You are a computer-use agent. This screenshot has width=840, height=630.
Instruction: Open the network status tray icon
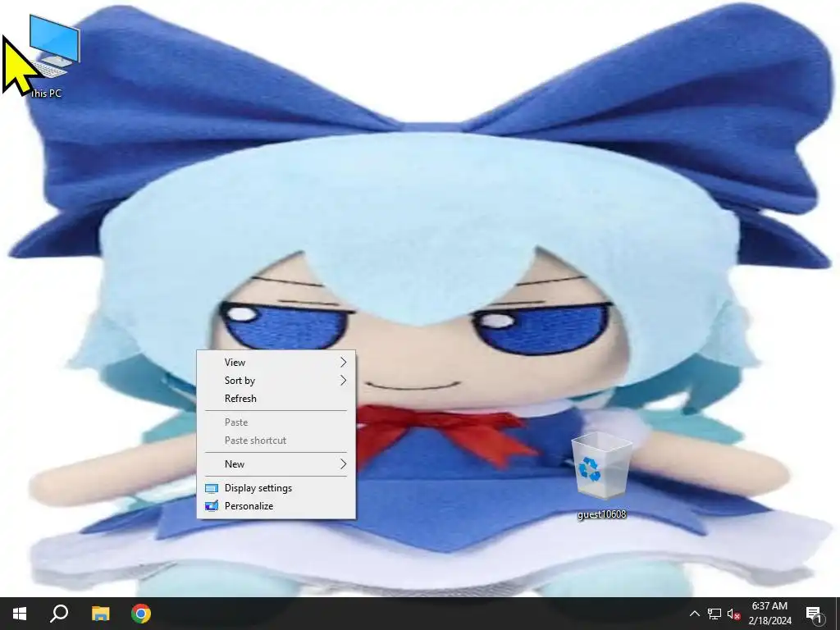point(714,614)
